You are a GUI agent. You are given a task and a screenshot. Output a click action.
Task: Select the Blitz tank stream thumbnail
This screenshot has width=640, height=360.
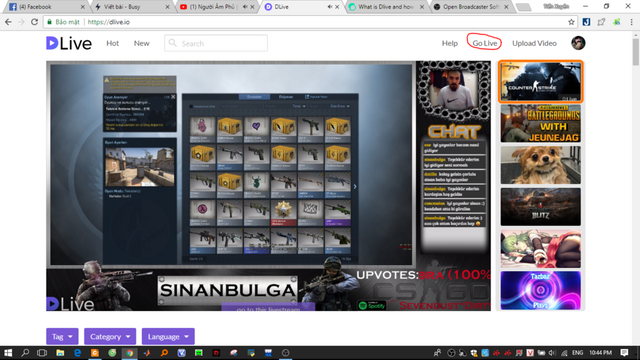(540, 207)
